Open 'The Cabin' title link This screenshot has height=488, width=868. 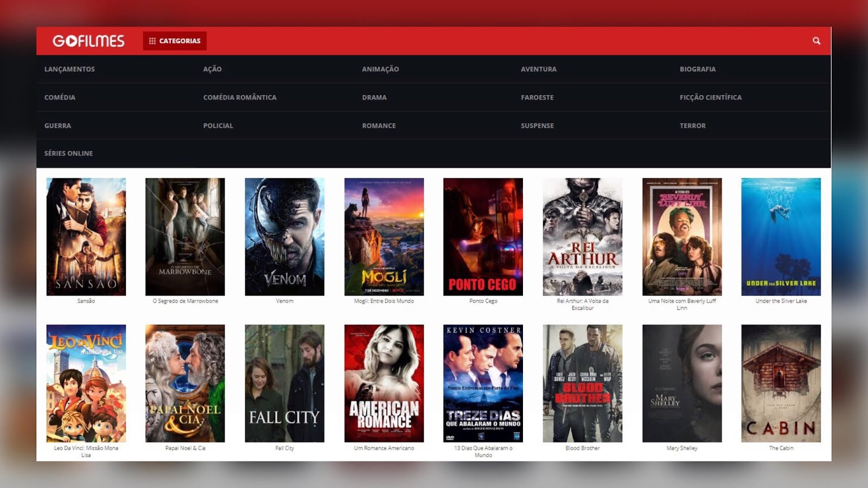[781, 448]
